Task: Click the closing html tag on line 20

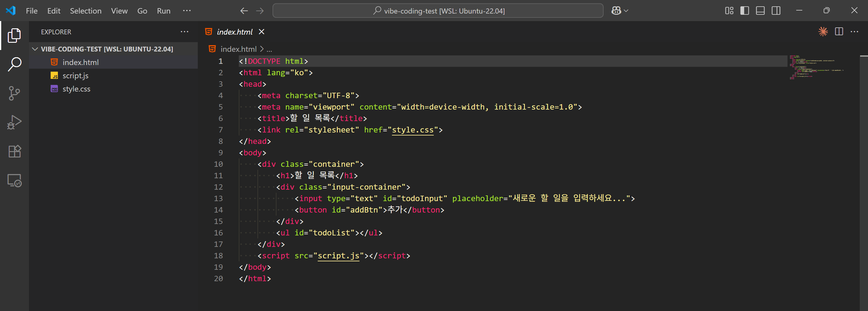Action: (255, 279)
